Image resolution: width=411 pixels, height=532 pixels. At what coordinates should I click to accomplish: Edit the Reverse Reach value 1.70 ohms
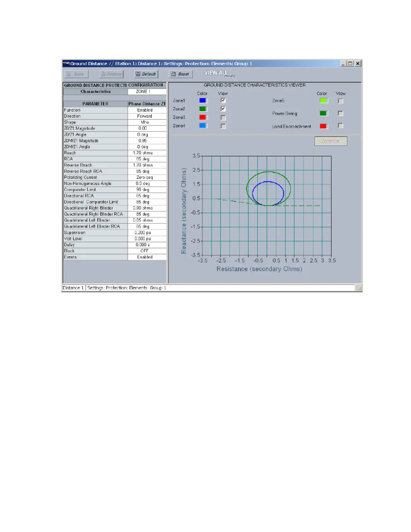(x=147, y=165)
